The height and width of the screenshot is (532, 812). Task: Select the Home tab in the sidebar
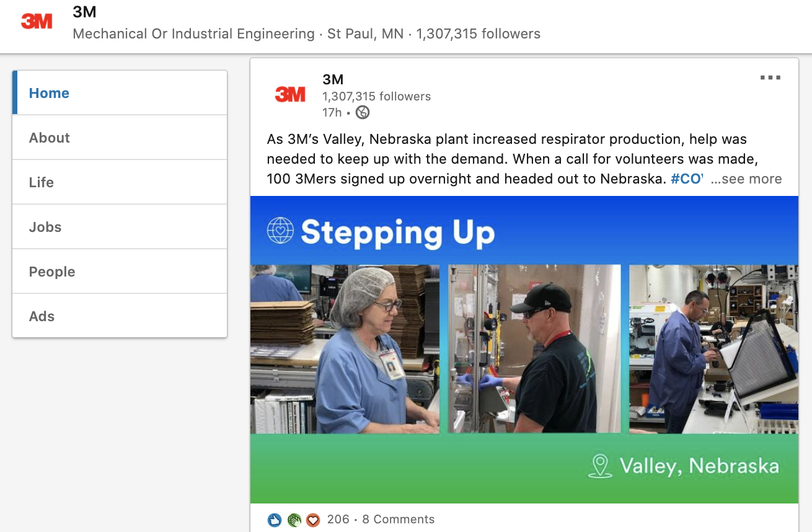tap(120, 93)
